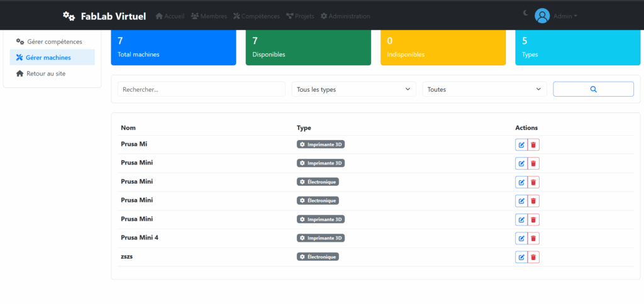Click the Type column header
Image resolution: width=644 pixels, height=304 pixels.
(x=304, y=128)
